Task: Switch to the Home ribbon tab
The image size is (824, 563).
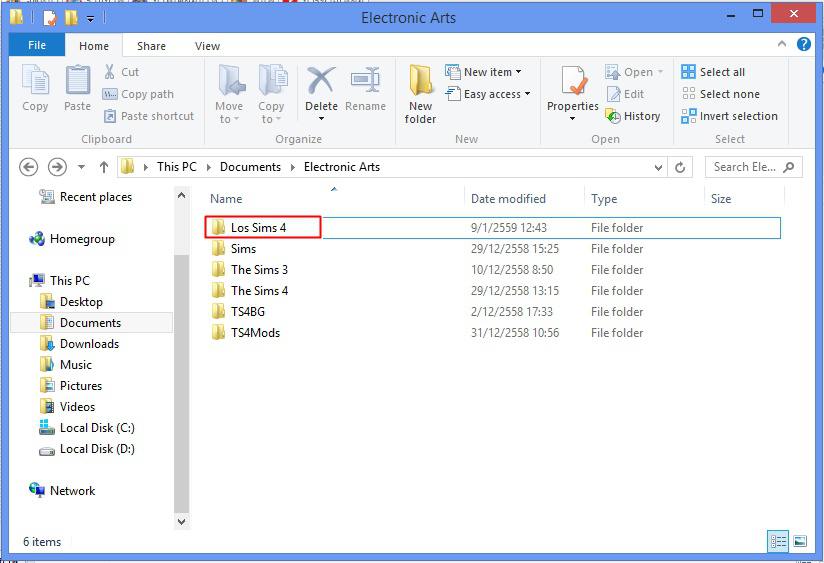Action: [94, 46]
